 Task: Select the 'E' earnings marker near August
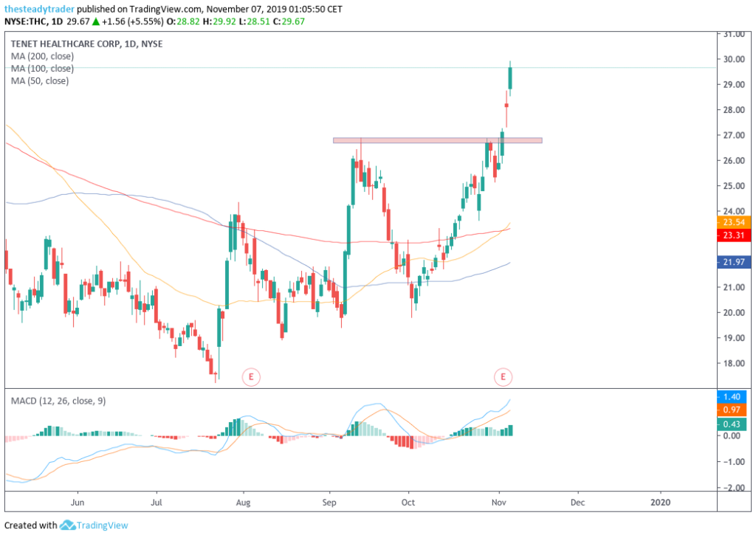pyautogui.click(x=251, y=376)
